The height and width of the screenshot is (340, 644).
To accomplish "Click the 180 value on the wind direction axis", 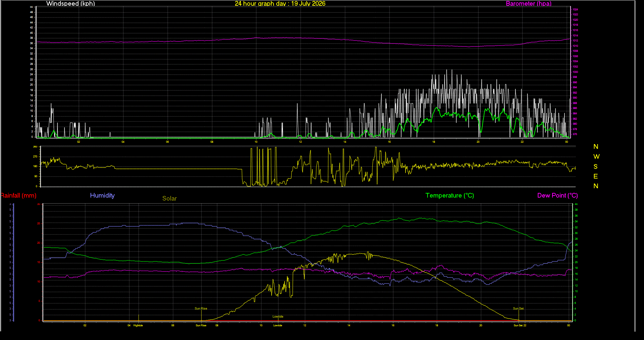I will point(35,166).
